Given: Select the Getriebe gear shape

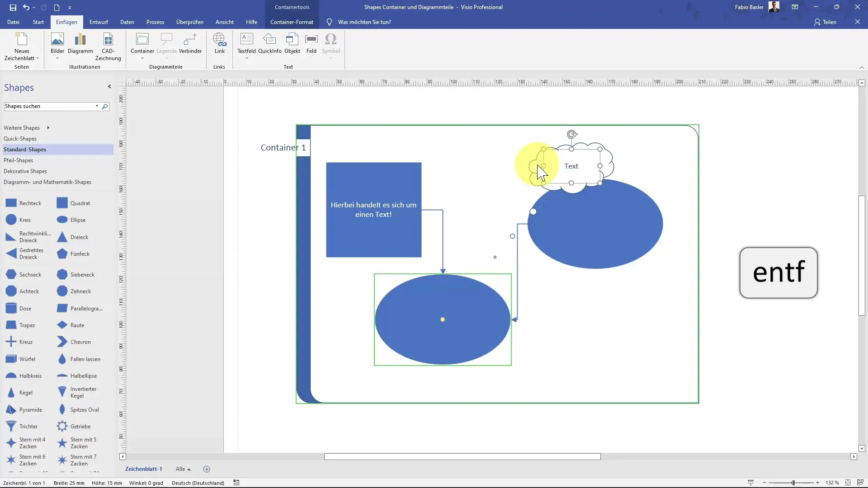Looking at the screenshot, I should (74, 427).
